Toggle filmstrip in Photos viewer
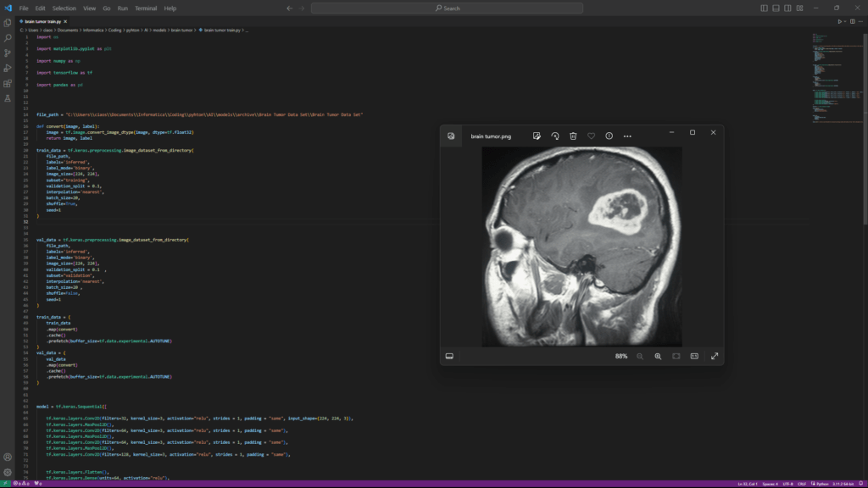This screenshot has width=868, height=488. click(449, 357)
